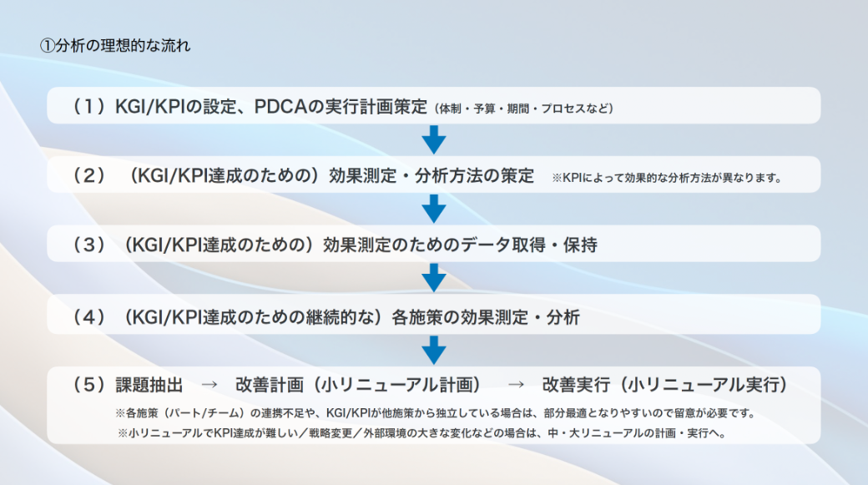
Task: Click the 課題抽出 text in step (5)
Action: click(147, 386)
